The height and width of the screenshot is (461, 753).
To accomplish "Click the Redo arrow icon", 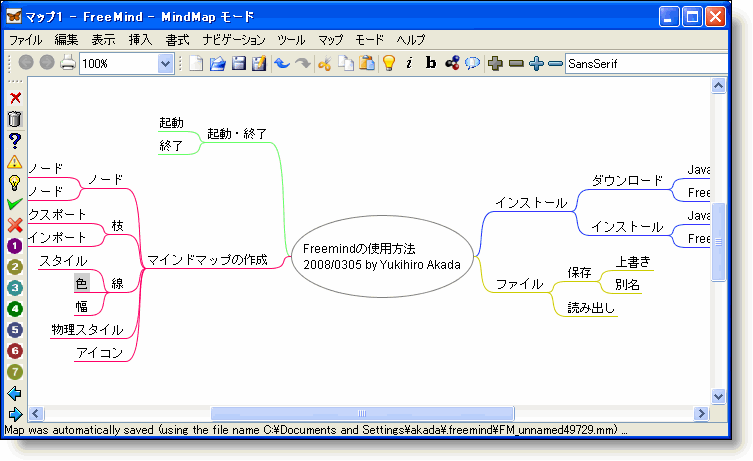I will click(303, 63).
